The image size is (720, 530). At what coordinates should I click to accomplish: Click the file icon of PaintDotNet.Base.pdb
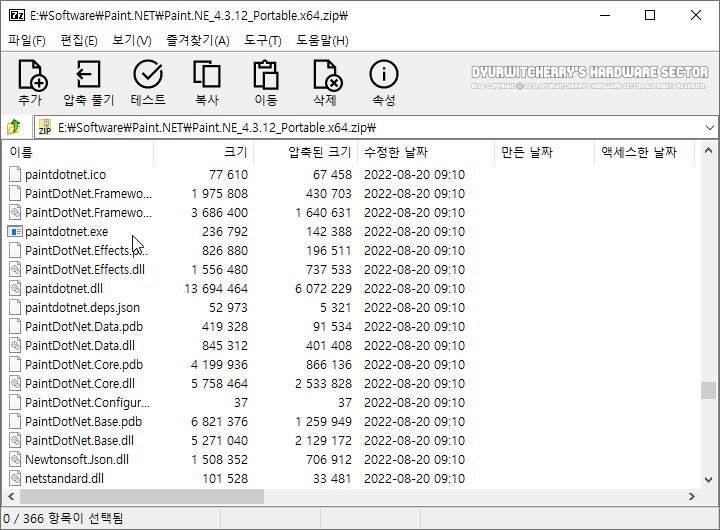pyautogui.click(x=15, y=422)
